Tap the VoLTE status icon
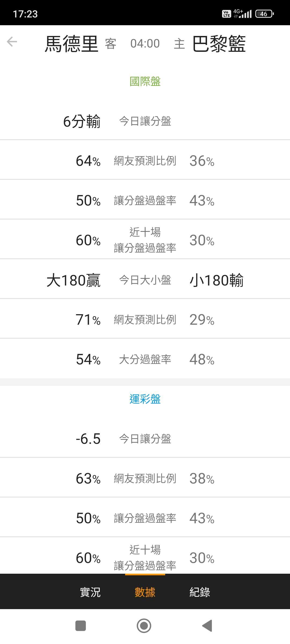The height and width of the screenshot is (644, 290). tap(226, 14)
